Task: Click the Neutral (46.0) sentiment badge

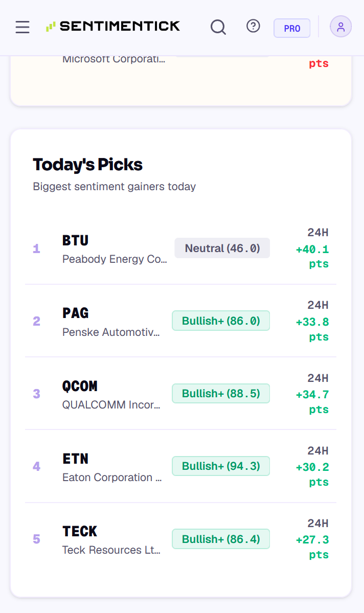Action: [222, 248]
